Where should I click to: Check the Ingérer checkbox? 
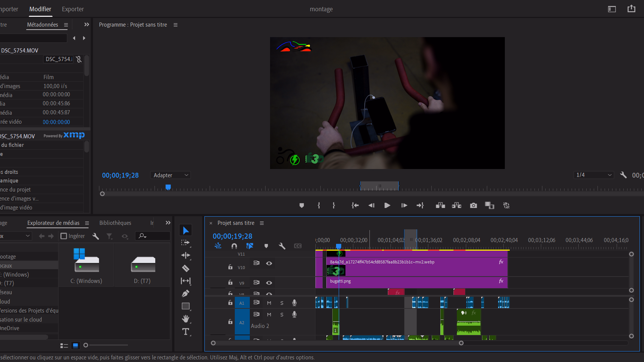[64, 236]
